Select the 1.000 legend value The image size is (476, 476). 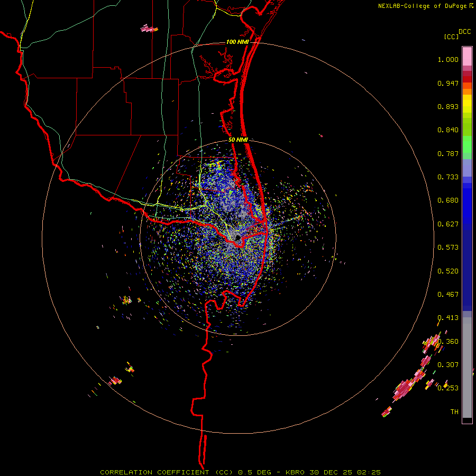[448, 59]
